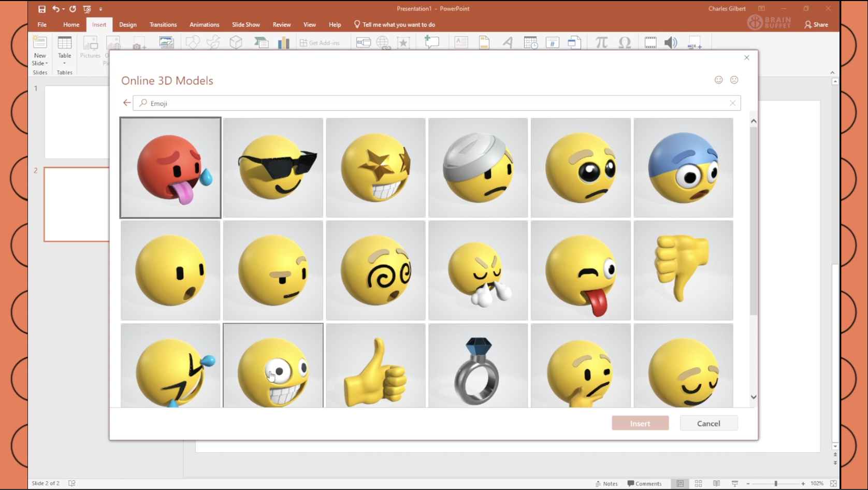Select the thumbs down 3D model
This screenshot has height=490, width=868.
(683, 270)
